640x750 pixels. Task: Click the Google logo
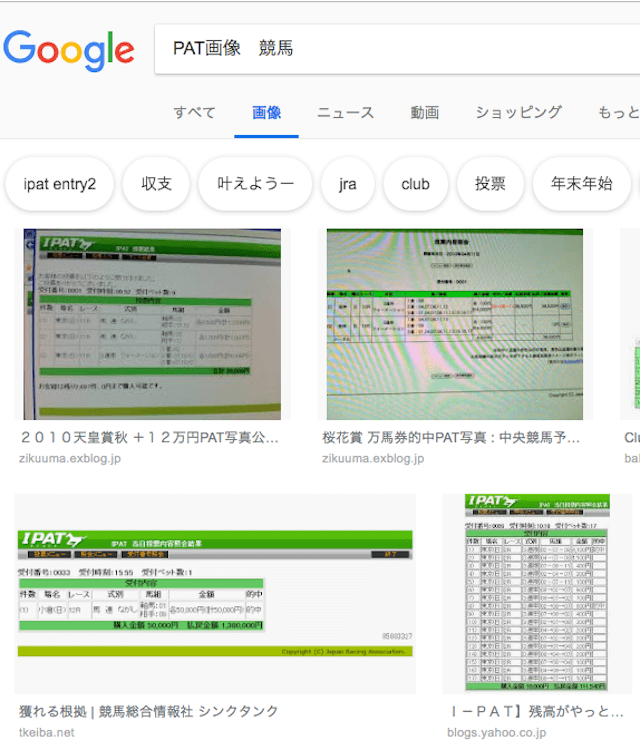[x=69, y=50]
